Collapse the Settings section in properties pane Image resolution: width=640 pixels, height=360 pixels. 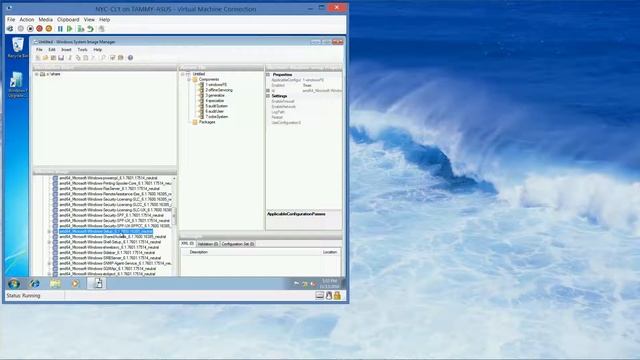click(x=268, y=96)
